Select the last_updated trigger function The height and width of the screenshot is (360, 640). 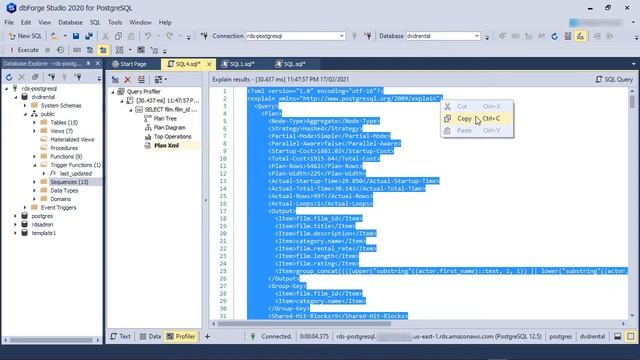click(76, 173)
